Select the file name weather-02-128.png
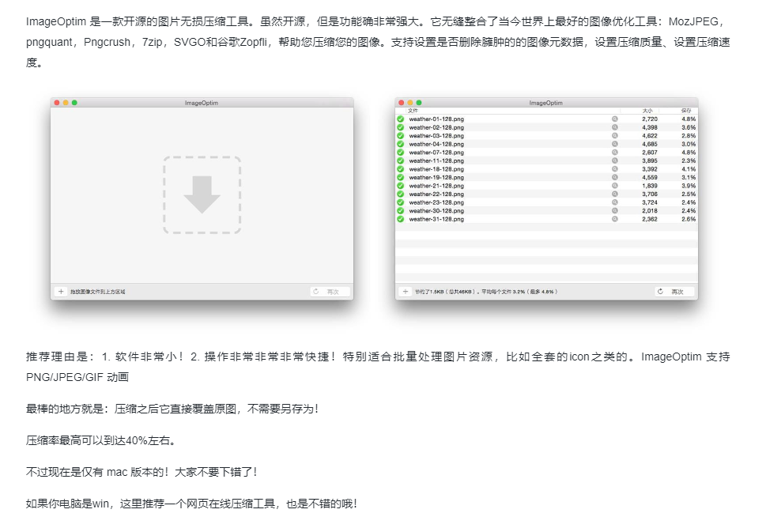The height and width of the screenshot is (532, 766). pyautogui.click(x=436, y=127)
